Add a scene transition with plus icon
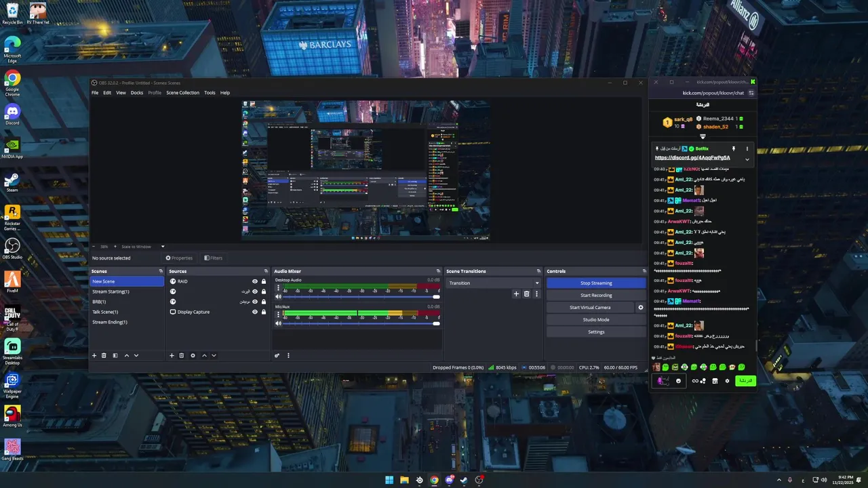Image resolution: width=868 pixels, height=488 pixels. [516, 294]
